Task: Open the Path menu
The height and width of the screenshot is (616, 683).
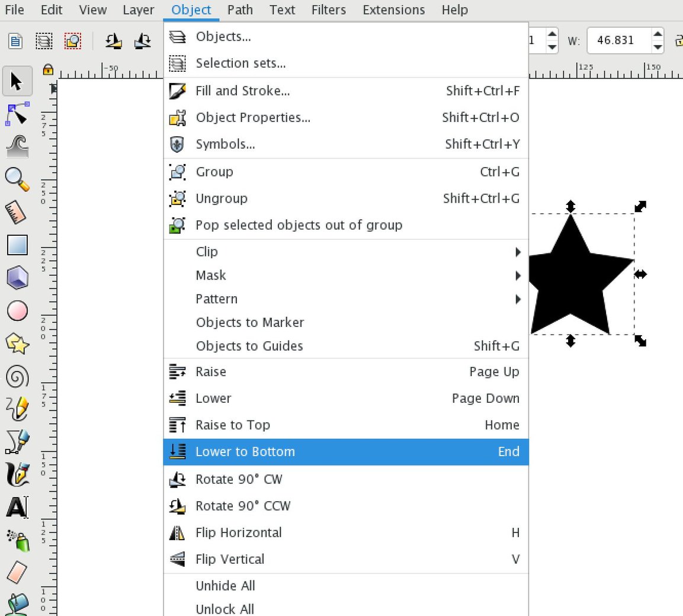Action: (x=240, y=9)
